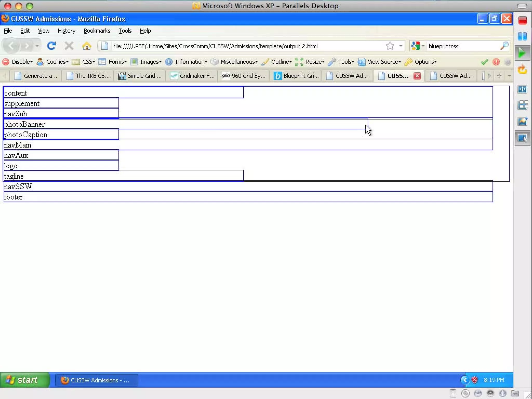The image size is (532, 399).
Task: Switch to the 960 Grid Sy... tab
Action: click(244, 76)
